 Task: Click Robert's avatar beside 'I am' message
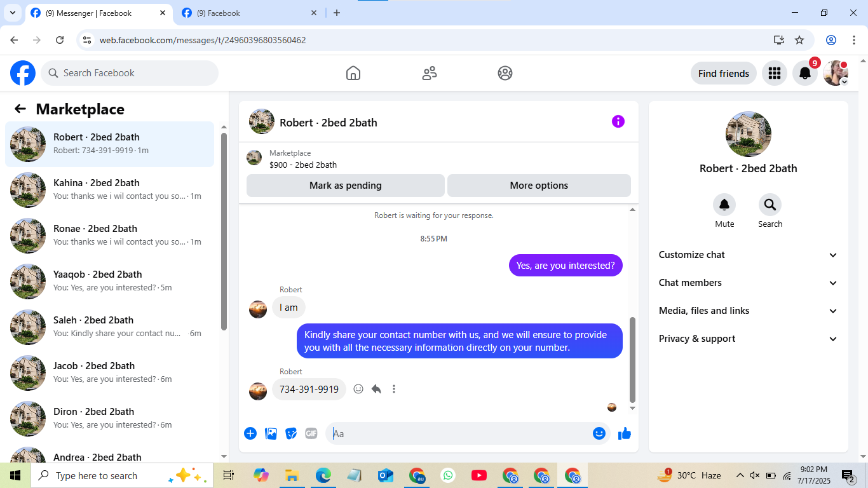[x=258, y=309]
